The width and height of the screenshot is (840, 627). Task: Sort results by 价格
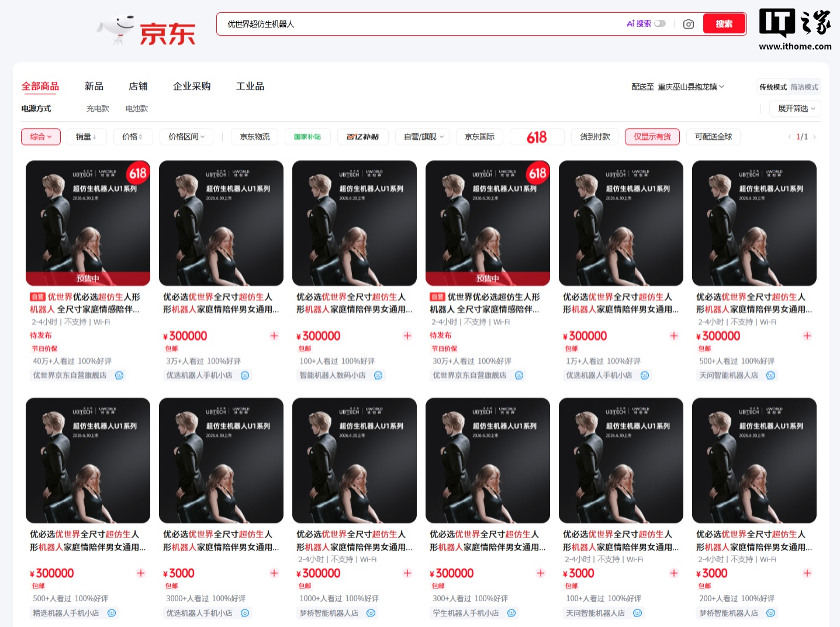coord(133,137)
